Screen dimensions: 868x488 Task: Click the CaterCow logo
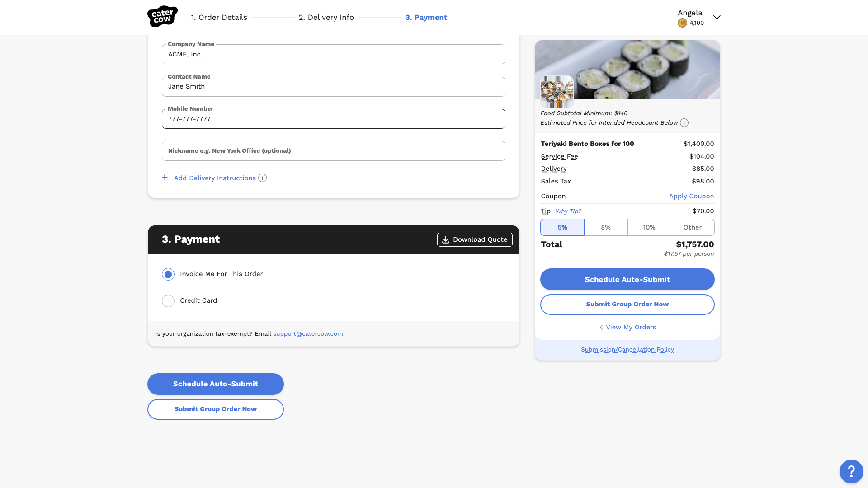(x=162, y=17)
